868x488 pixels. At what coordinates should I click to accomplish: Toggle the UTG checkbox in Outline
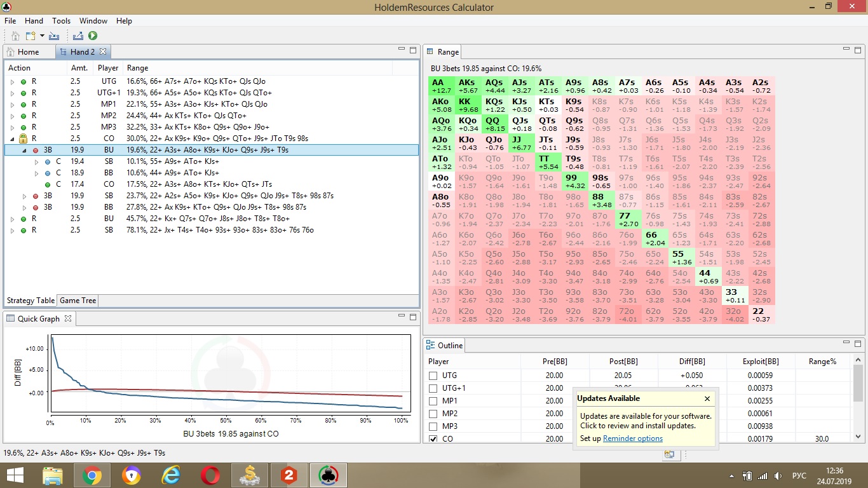[433, 376]
